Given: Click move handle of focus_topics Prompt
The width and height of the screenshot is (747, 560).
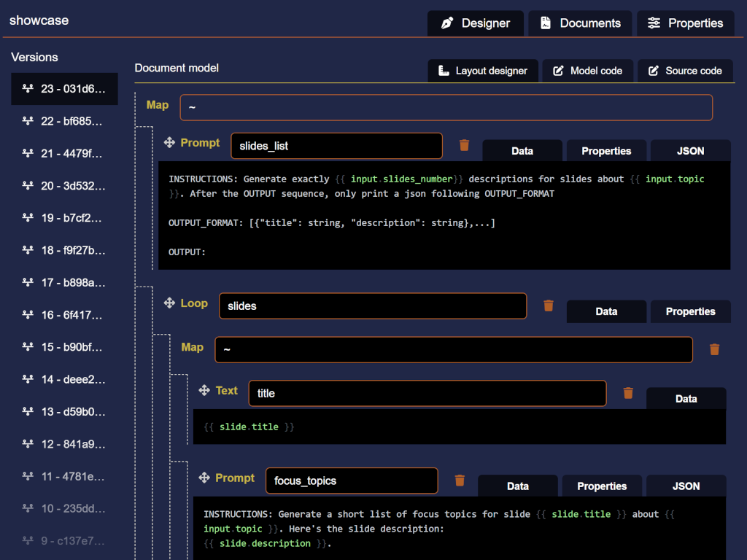Looking at the screenshot, I should click(x=204, y=478).
